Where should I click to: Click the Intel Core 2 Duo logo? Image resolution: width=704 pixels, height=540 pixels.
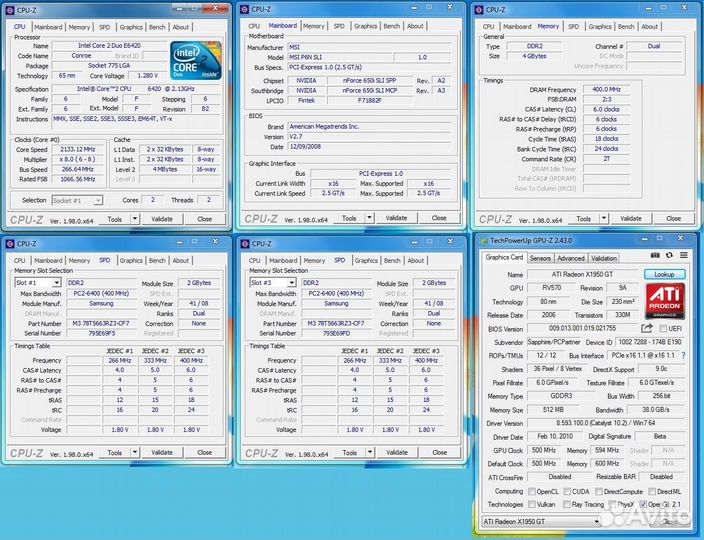196,60
